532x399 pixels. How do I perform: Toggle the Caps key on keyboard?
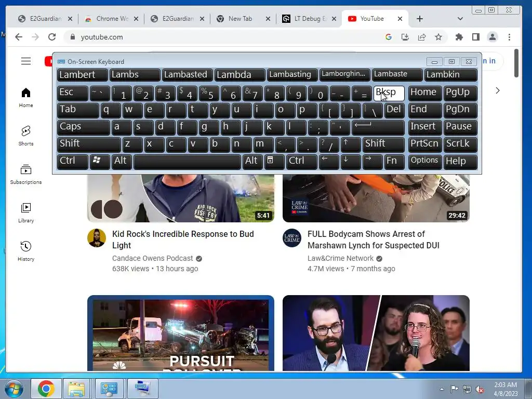[x=84, y=127]
